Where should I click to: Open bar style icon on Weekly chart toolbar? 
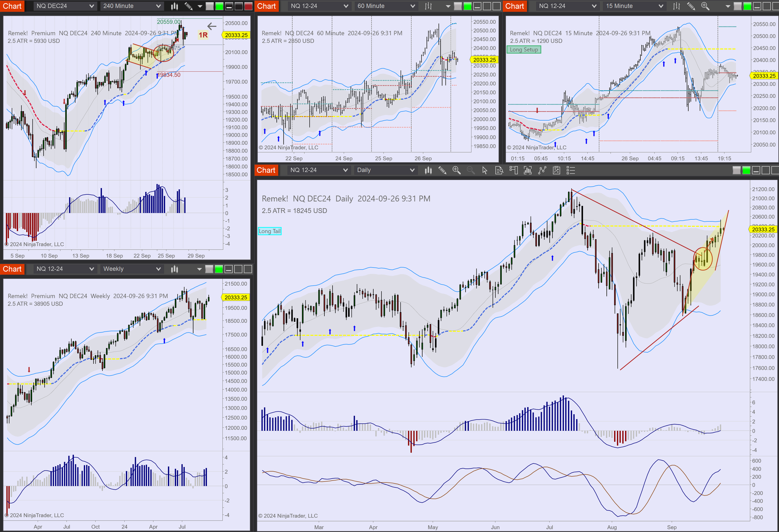[x=174, y=269]
